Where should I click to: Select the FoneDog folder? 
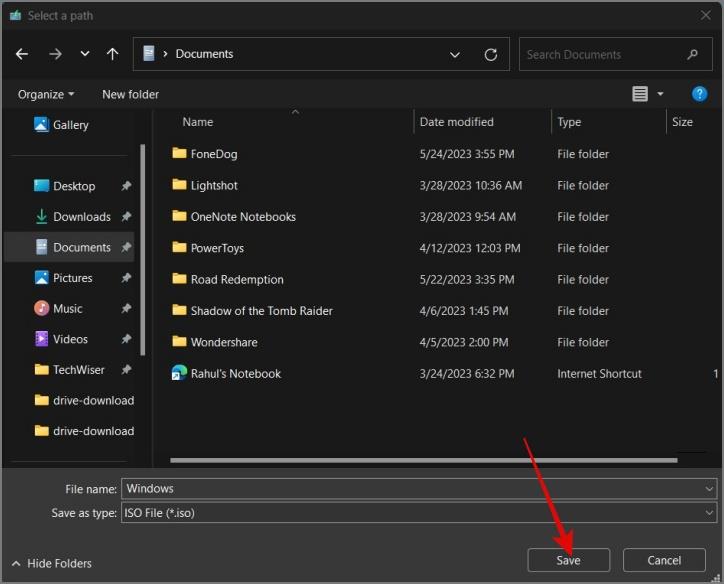pyautogui.click(x=214, y=154)
